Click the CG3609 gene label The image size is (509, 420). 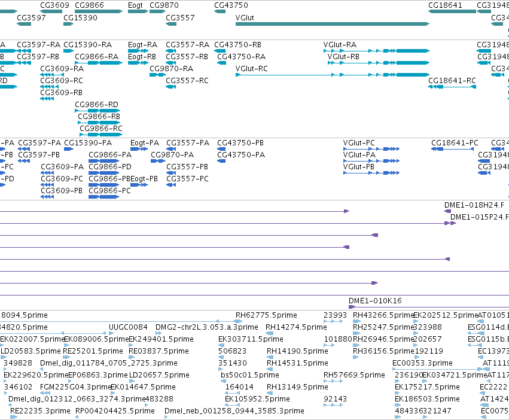click(54, 5)
